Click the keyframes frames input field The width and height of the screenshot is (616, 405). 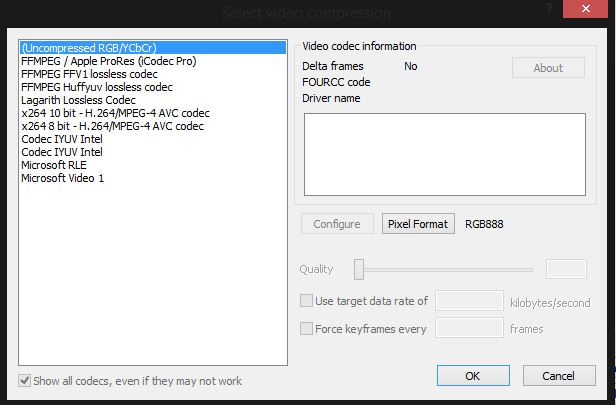coord(470,328)
